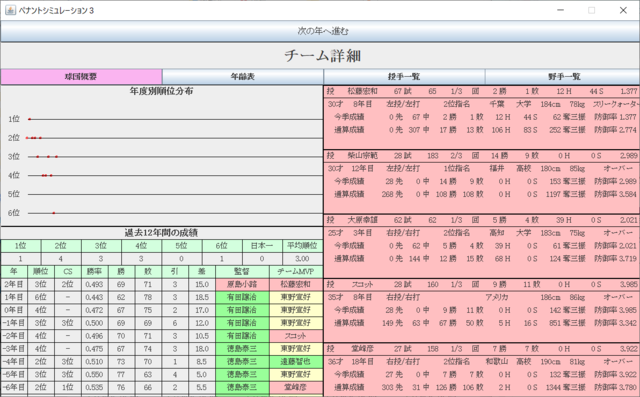Image resolution: width=640 pixels, height=397 pixels.
Task: Switch to the 球団概要 tab
Action: click(81, 77)
